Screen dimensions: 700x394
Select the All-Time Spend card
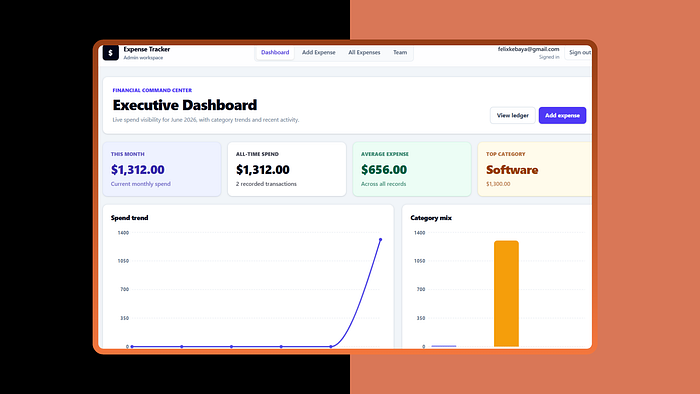pos(287,169)
